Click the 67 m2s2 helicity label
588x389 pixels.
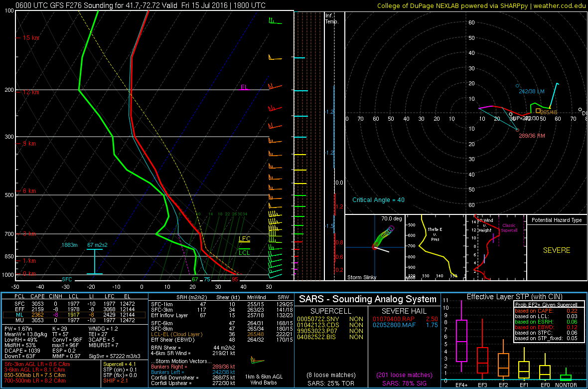tap(98, 245)
